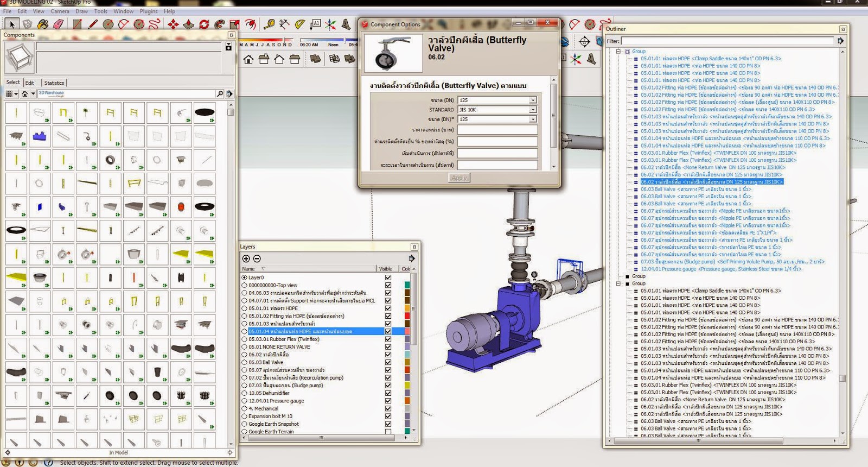The width and height of the screenshot is (868, 467).
Task: Select the Eraser tool
Action: 59,24
